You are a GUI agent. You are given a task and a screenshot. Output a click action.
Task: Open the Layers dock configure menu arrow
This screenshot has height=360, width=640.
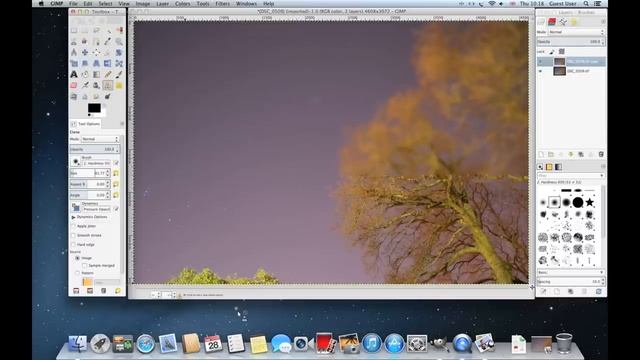603,22
